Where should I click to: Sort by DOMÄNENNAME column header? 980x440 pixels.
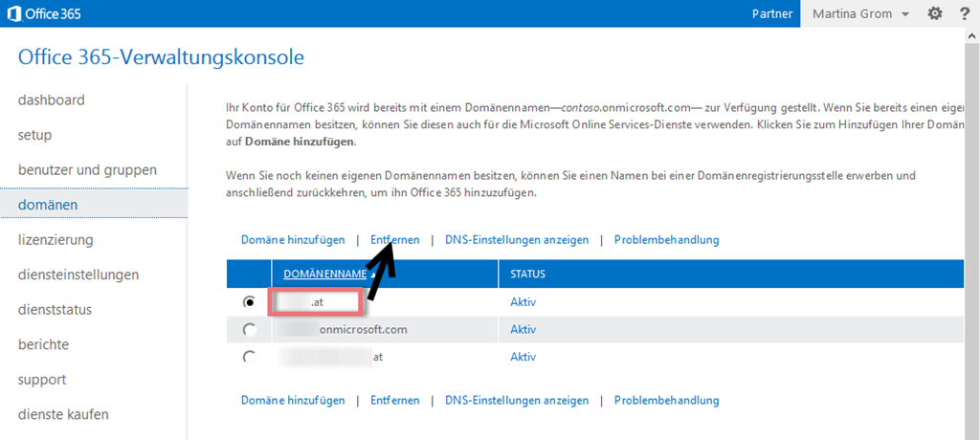click(x=325, y=274)
